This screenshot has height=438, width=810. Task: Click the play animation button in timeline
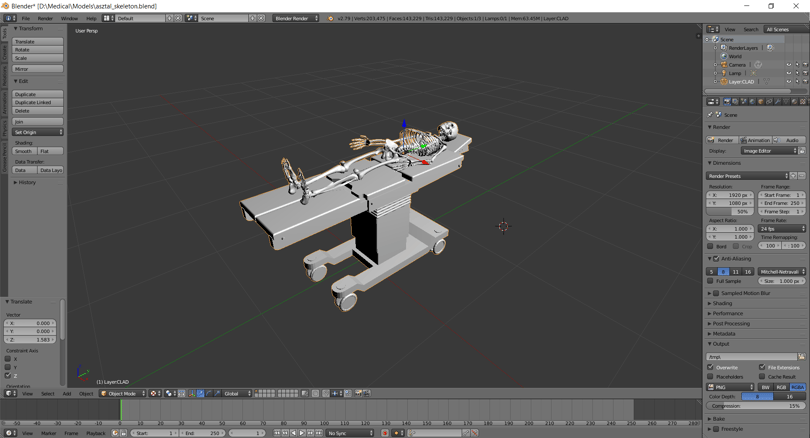[x=302, y=433]
